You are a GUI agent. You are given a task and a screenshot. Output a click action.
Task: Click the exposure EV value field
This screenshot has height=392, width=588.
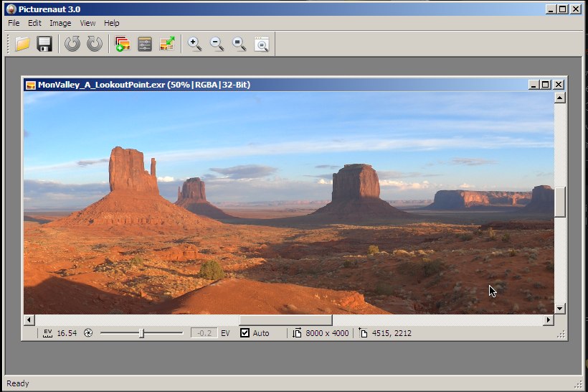tap(204, 333)
